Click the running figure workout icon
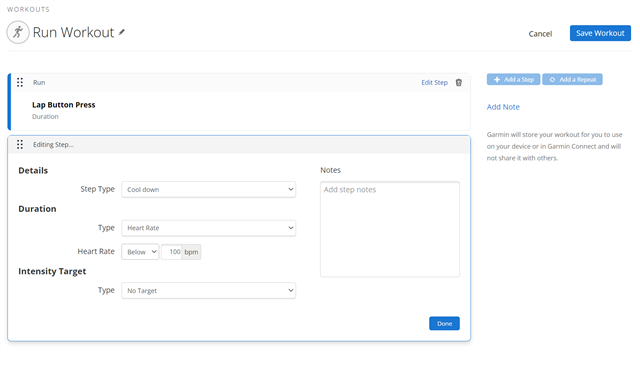Viewport: 640px width, 374px height. tap(18, 32)
